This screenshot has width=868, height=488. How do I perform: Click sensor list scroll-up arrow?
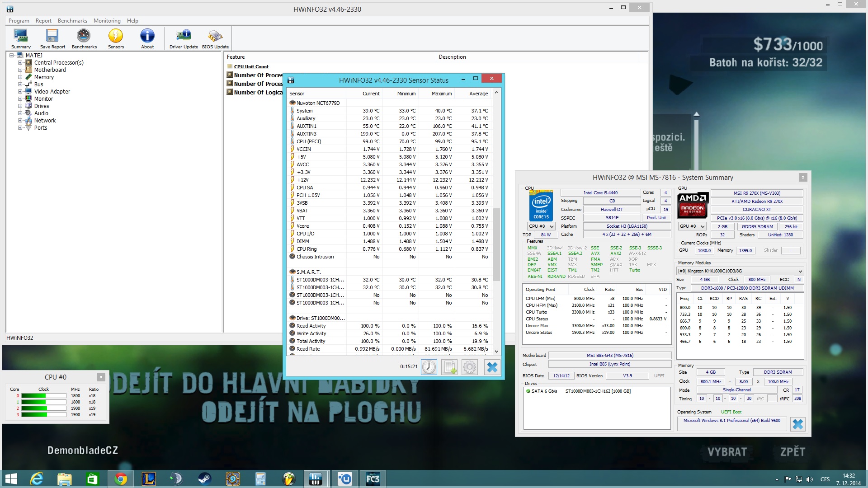click(x=496, y=93)
